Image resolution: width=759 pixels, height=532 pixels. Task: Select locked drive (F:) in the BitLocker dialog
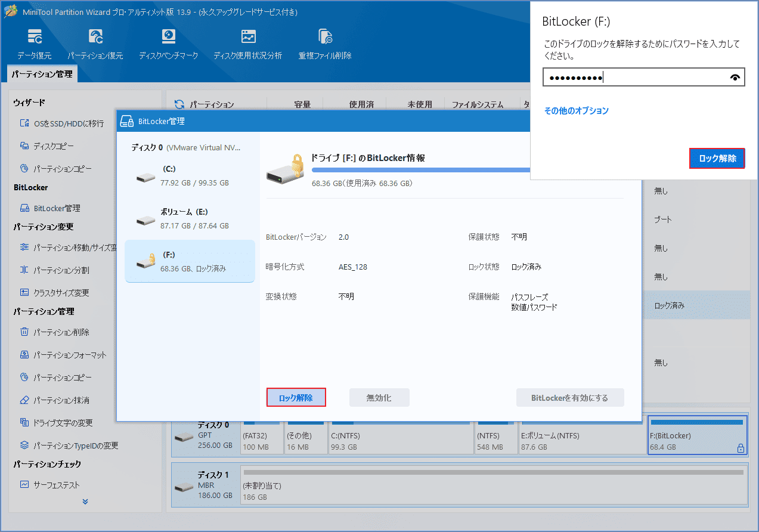(x=190, y=261)
